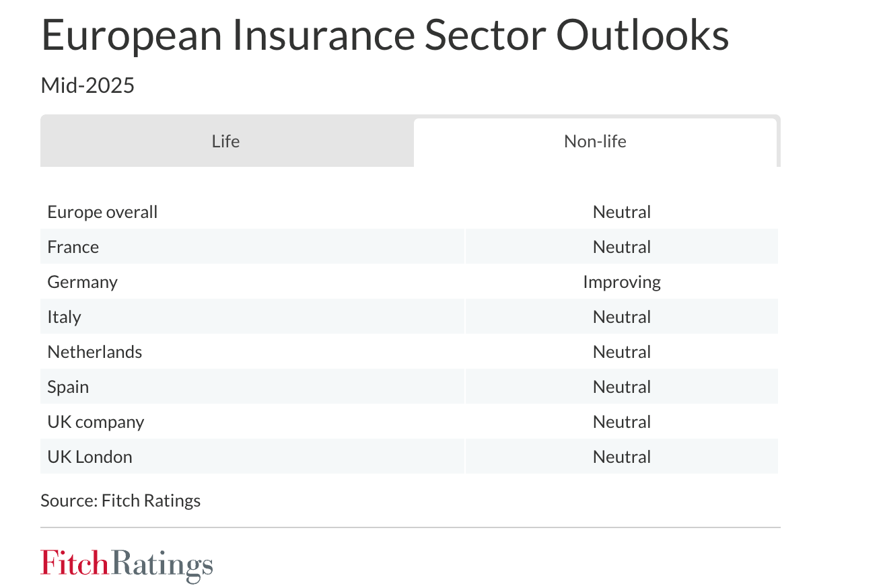Click the UK London row label

[90, 457]
